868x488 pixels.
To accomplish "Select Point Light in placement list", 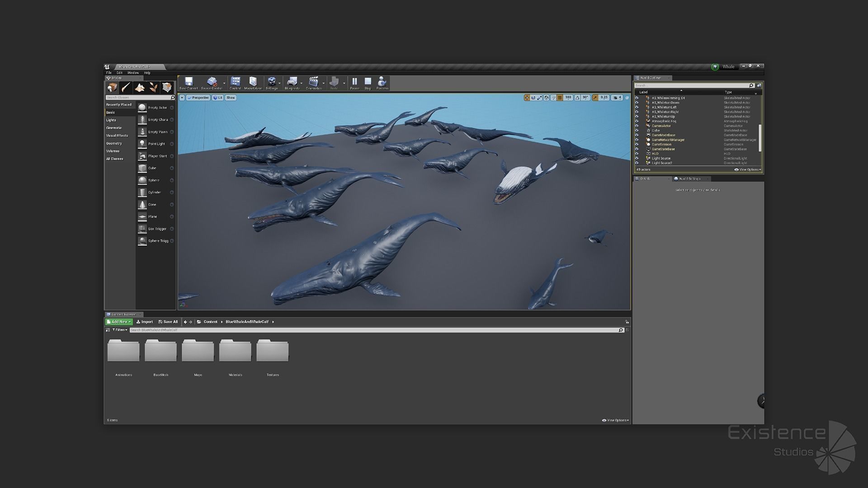I will pos(156,144).
